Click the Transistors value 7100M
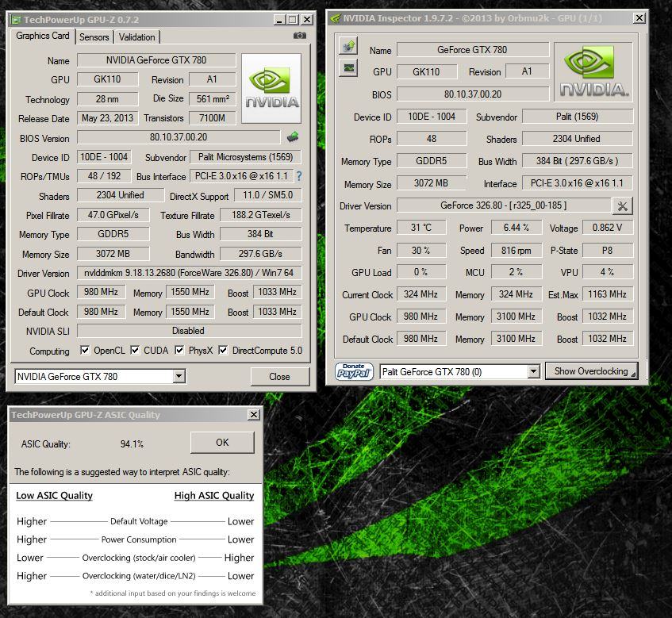Viewport: 672px width, 618px height. (213, 118)
